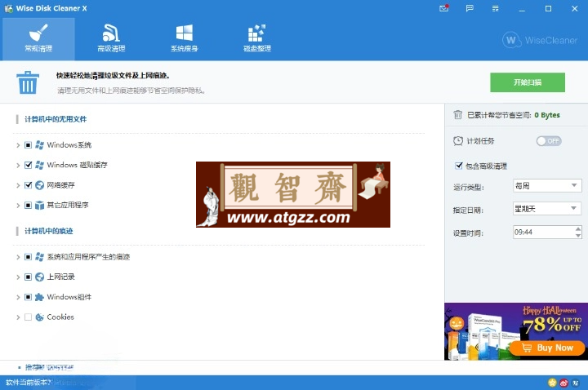Open the 运行类型 dropdown showing 每周
Image resolution: width=588 pixels, height=390 pixels.
pos(546,186)
